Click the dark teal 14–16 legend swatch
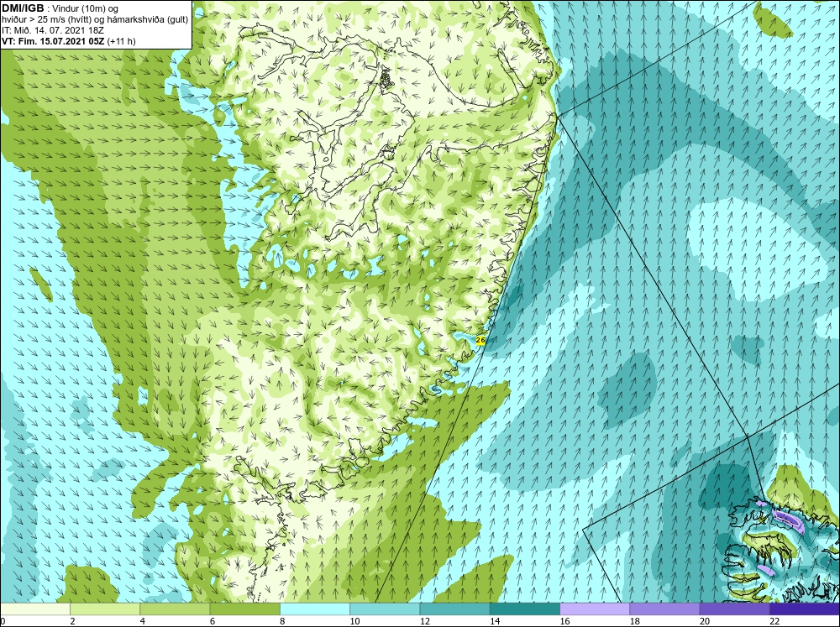This screenshot has width=840, height=627. [x=524, y=609]
